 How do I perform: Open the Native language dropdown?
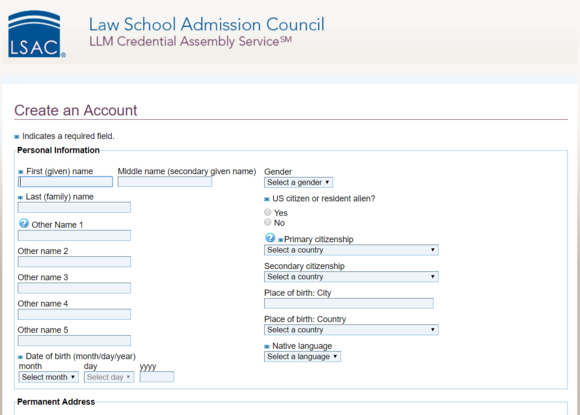coord(302,357)
